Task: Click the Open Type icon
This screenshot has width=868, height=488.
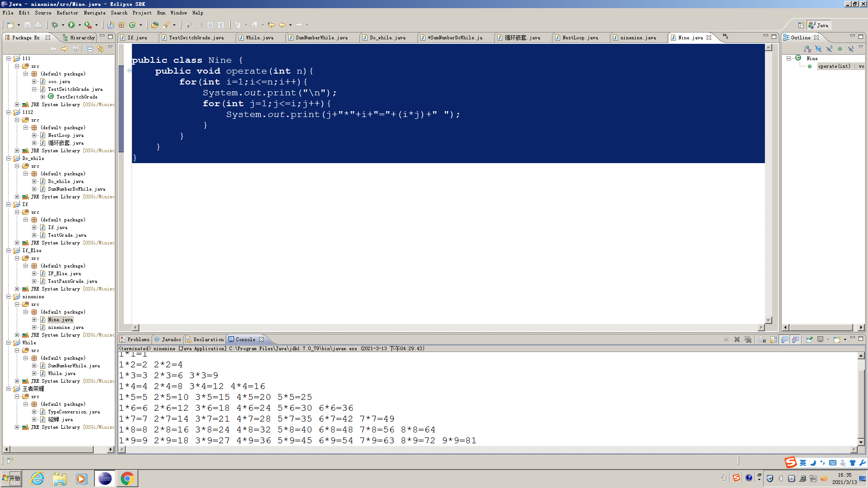Action: click(x=155, y=25)
